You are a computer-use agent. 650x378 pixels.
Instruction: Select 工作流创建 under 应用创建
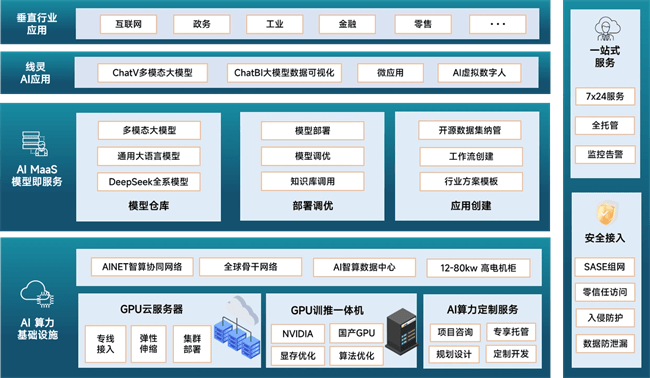click(x=471, y=157)
